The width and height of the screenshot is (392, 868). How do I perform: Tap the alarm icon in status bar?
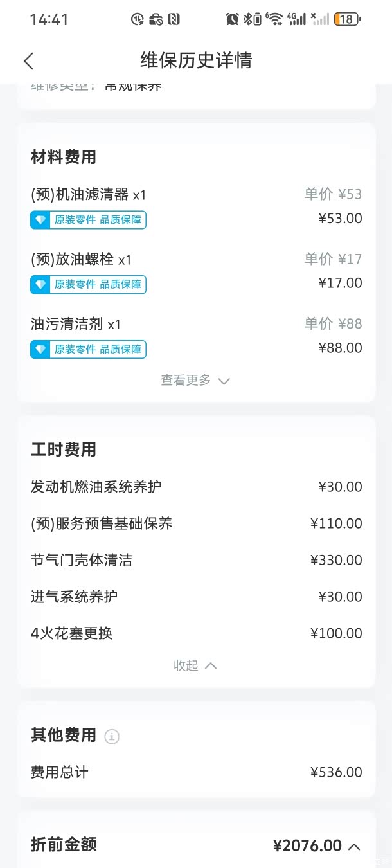[x=232, y=19]
